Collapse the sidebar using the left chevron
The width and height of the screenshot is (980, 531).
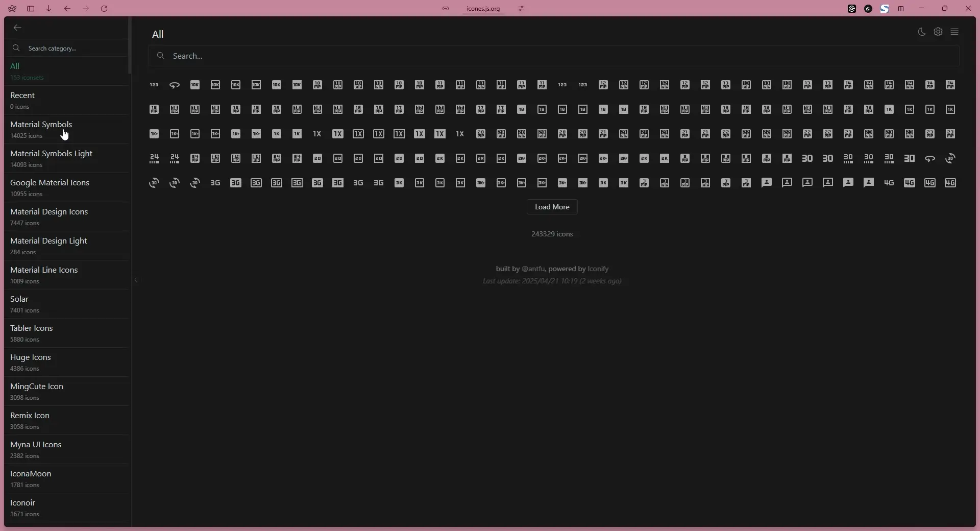(136, 280)
